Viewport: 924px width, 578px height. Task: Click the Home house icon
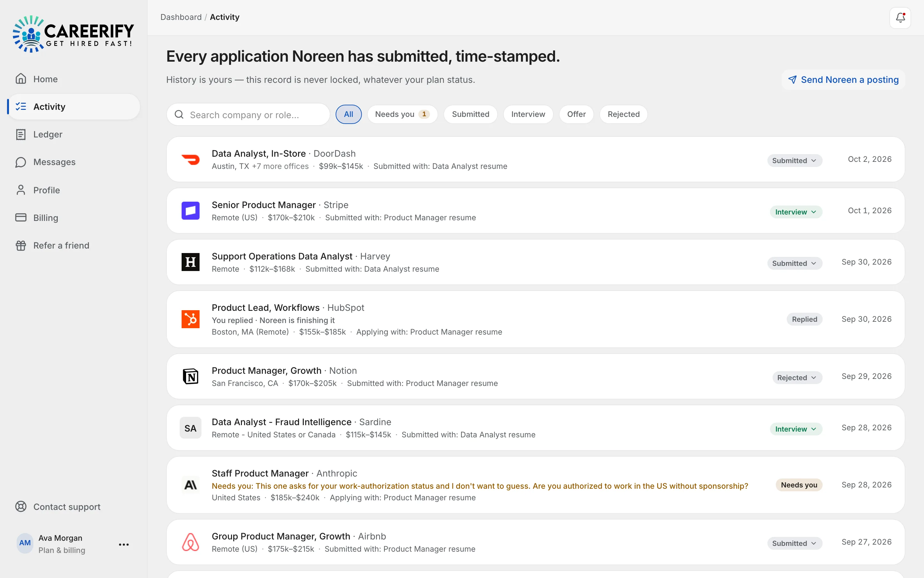click(x=21, y=79)
